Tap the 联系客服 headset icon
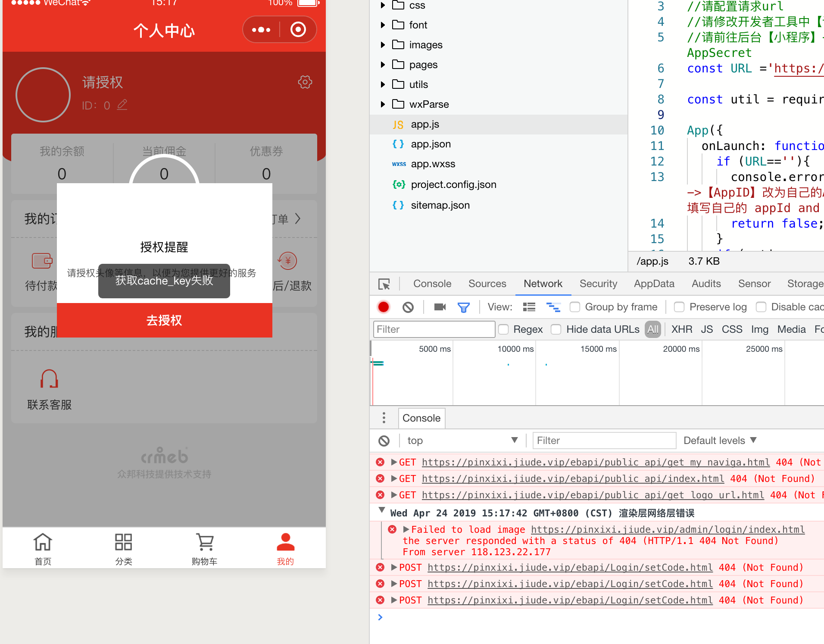The image size is (824, 644). click(49, 379)
